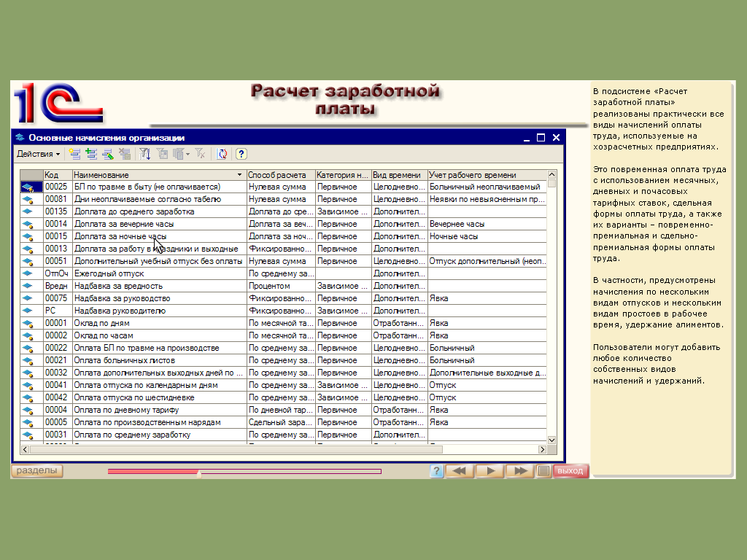
Task: Click the window icon in the title bar
Action: pos(20,138)
